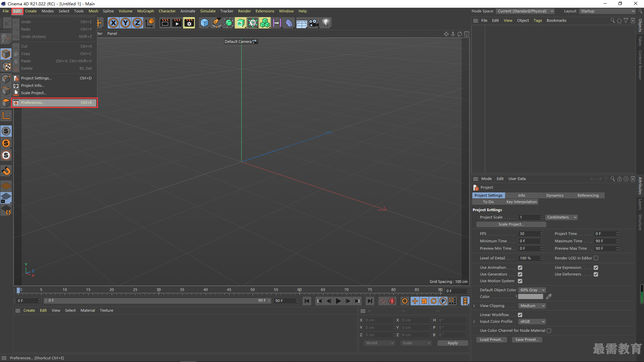Open the MoGraph menu

tap(145, 11)
